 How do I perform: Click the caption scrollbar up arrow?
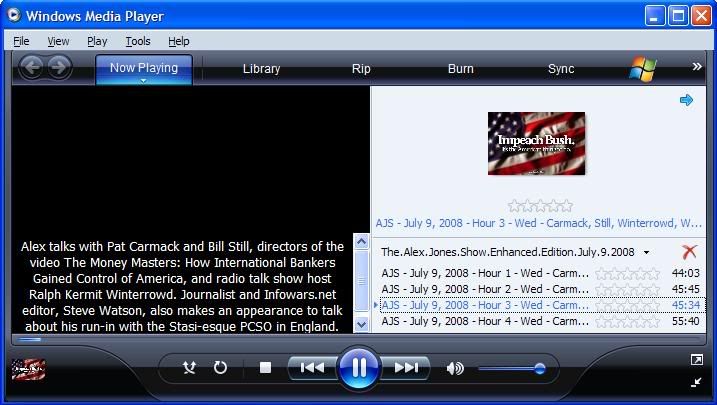[361, 241]
